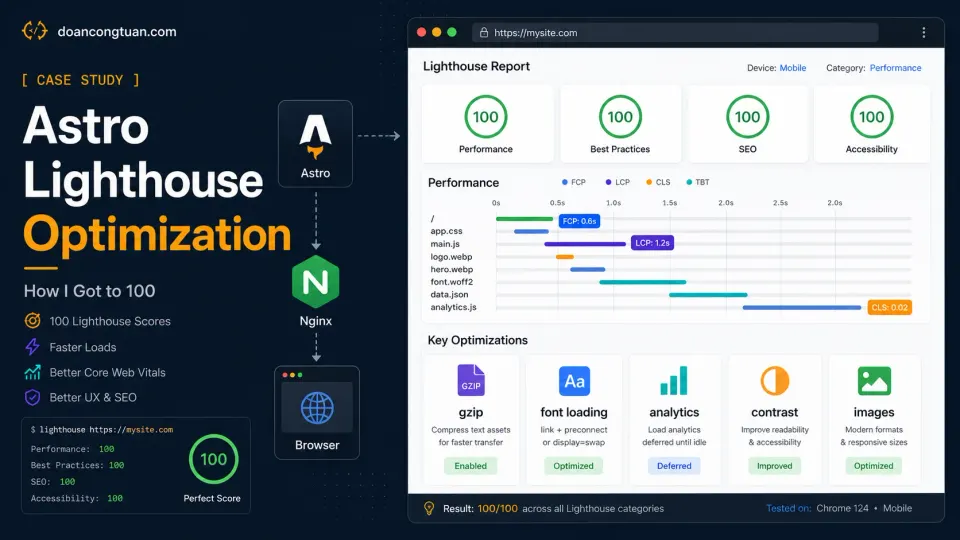This screenshot has width=960, height=540.
Task: Click the FCP: 0.6s marker label
Action: tap(579, 221)
